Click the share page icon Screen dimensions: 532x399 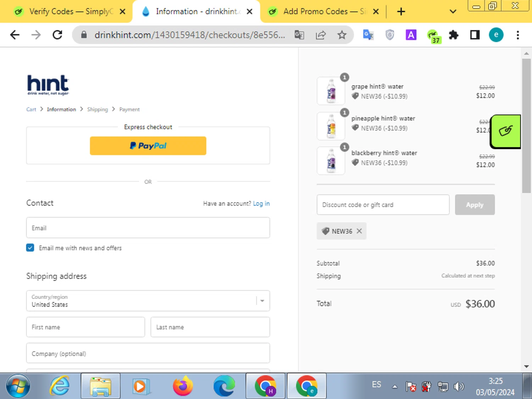pyautogui.click(x=321, y=35)
